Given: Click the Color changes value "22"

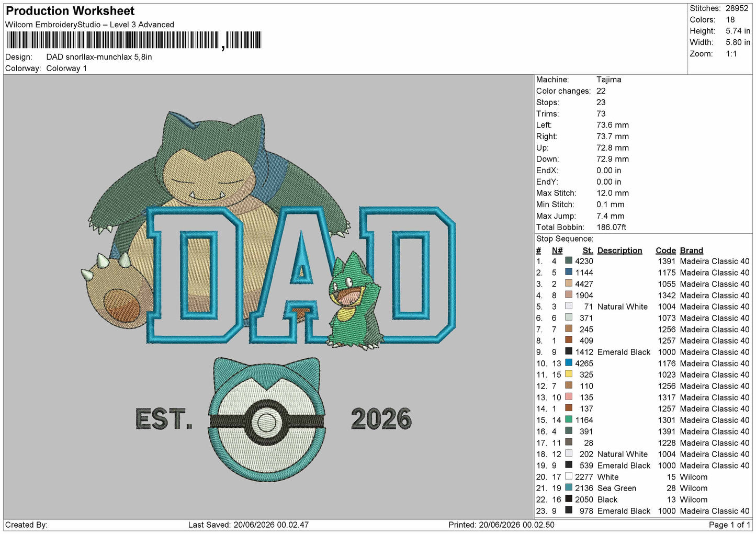Looking at the screenshot, I should tap(601, 91).
